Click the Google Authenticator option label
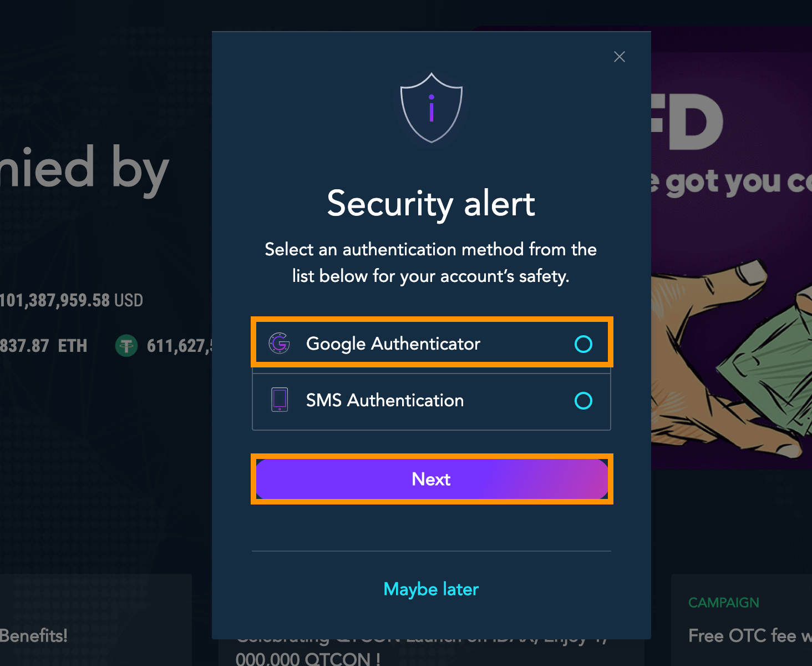Screen dimensions: 812x666 click(393, 344)
